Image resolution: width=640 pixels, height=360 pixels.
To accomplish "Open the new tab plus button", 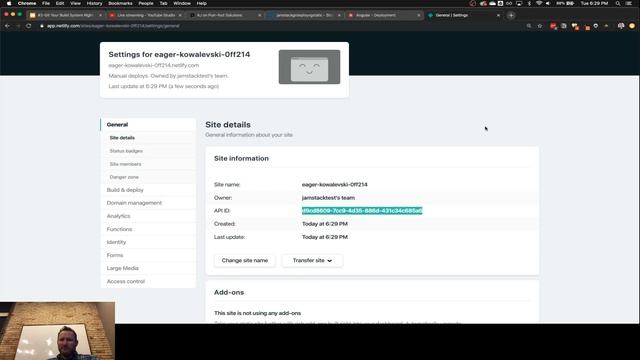I will click(x=511, y=15).
